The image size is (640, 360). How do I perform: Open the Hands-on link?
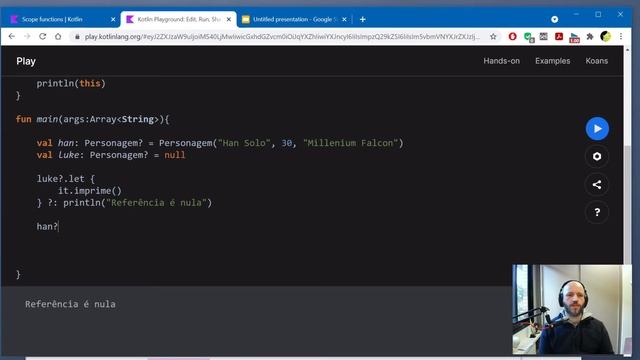[502, 61]
